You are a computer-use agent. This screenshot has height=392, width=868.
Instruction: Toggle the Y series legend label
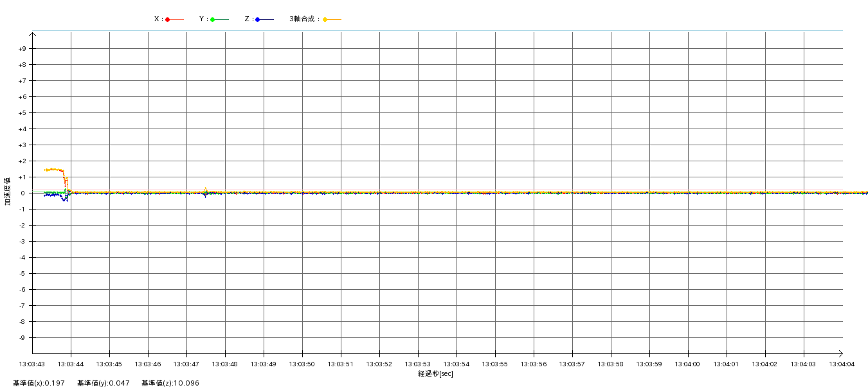(x=203, y=19)
